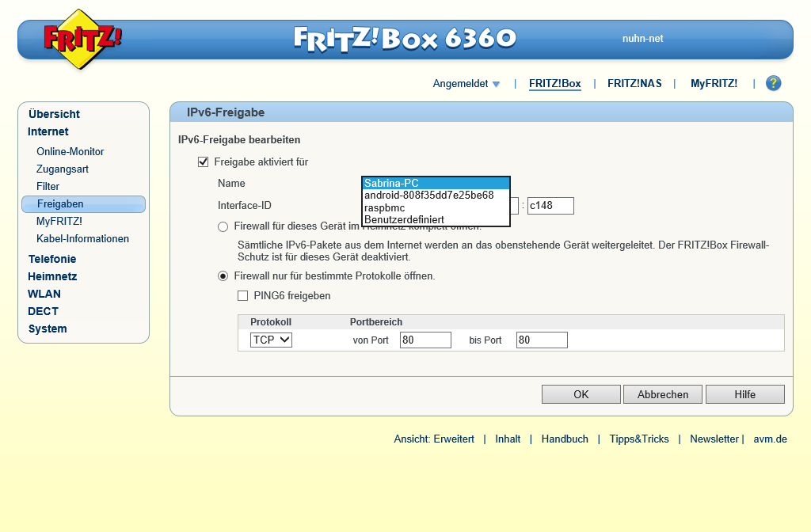Select Freigaben in the sidebar
811x532 pixels.
pos(83,203)
